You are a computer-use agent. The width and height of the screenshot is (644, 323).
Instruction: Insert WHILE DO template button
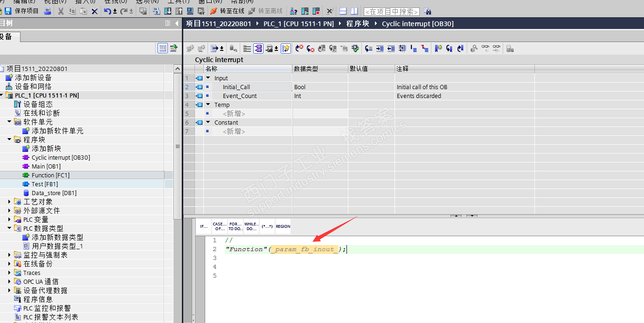coord(251,226)
